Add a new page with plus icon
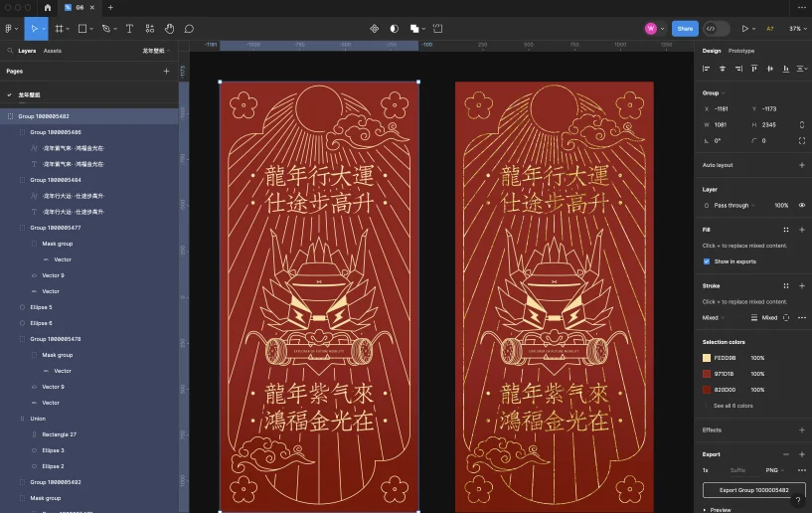The image size is (812, 513). [166, 72]
